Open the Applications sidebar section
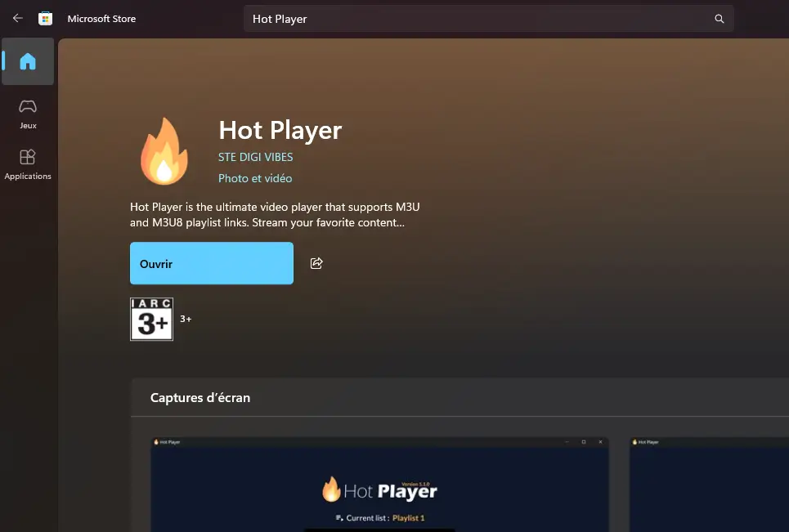The width and height of the screenshot is (789, 532). point(28,165)
